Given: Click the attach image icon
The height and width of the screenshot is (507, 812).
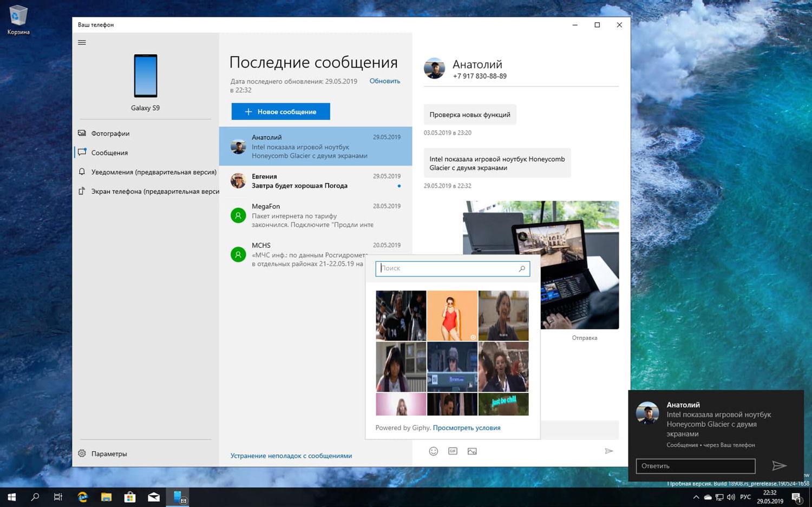Looking at the screenshot, I should (x=472, y=451).
